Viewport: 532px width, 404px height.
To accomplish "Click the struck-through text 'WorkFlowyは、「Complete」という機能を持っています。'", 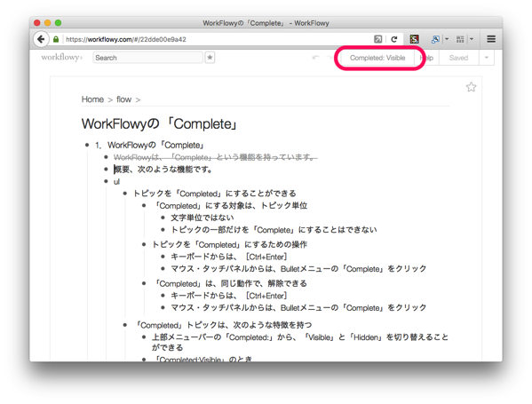I will click(216, 157).
